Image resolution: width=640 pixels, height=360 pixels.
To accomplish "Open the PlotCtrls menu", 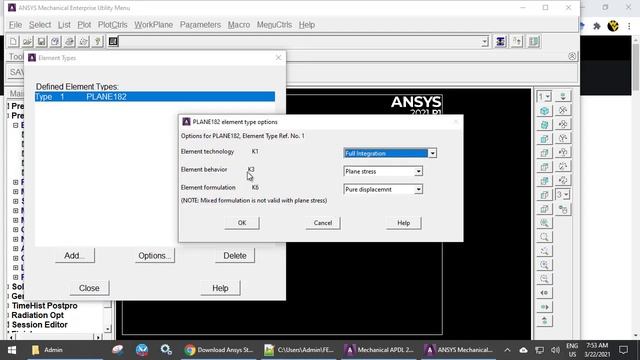I will (x=113, y=25).
